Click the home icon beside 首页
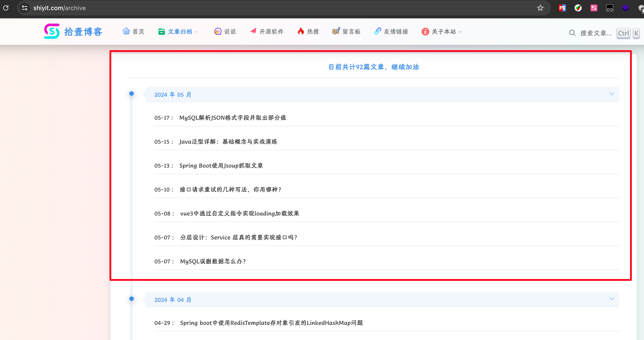644x340 pixels. [126, 31]
